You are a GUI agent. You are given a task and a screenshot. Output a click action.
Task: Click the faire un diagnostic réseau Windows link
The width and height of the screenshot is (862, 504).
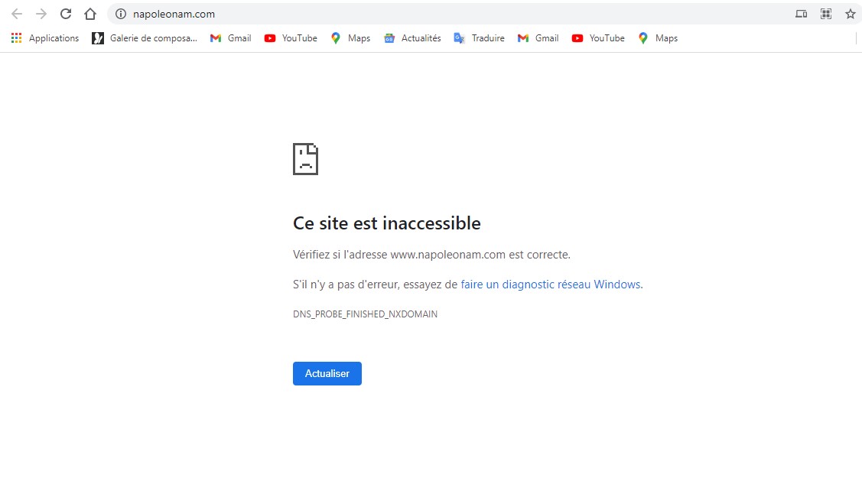[x=551, y=284]
